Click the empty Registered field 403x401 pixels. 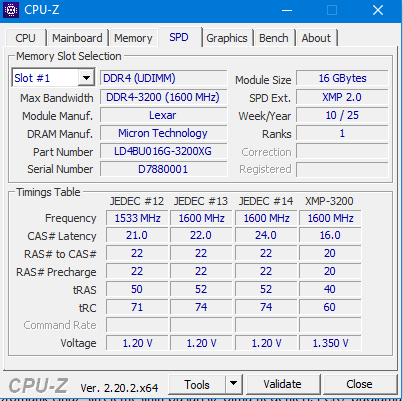342,169
